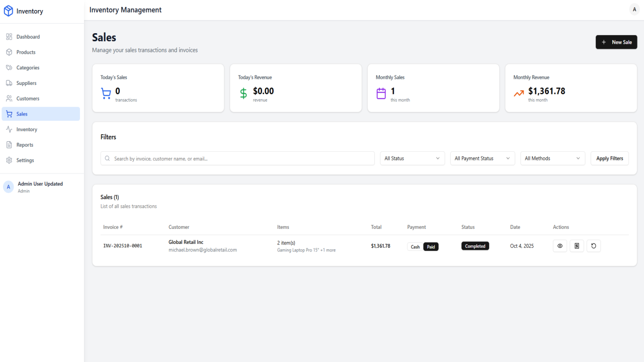Click Apply Filters button
The height and width of the screenshot is (362, 644).
[610, 158]
